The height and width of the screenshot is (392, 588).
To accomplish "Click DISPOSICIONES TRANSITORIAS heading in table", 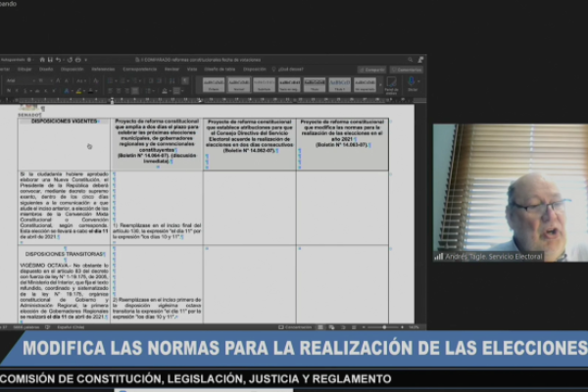I will click(64, 255).
